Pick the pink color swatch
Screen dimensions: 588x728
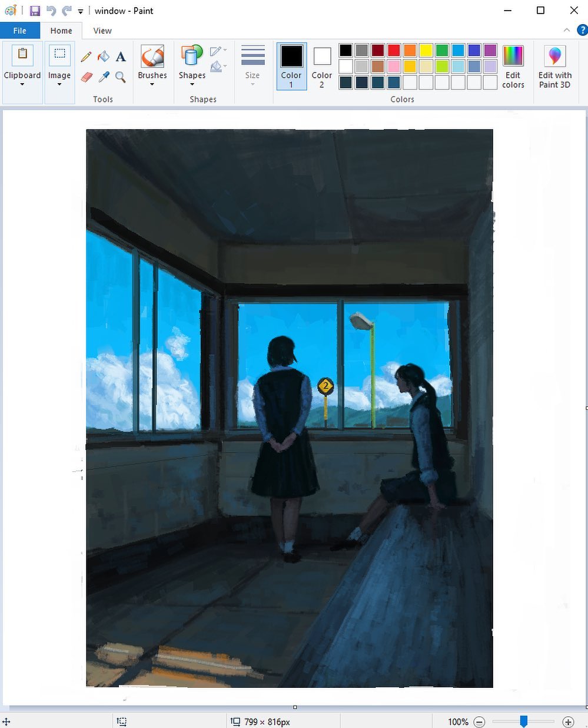pos(394,66)
